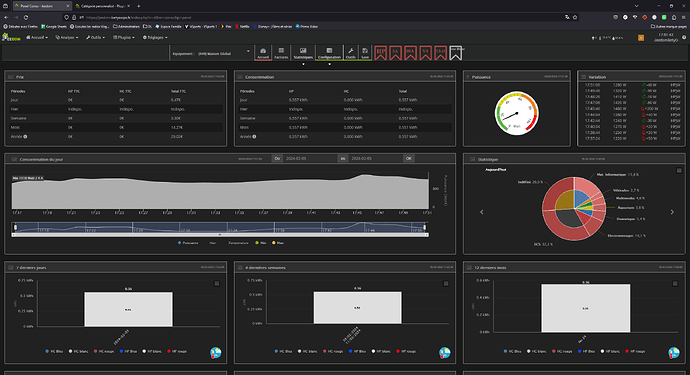This screenshot has width=690, height=375.
Task: Click weather icon in 7 derniers jours
Action: tap(216, 353)
